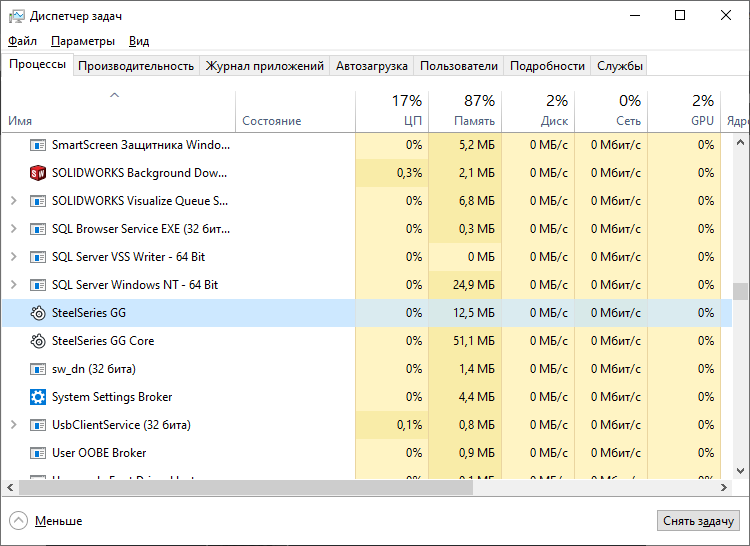Screen dimensions: 750x546
Task: Click the SmartScreen process icon
Action: pos(38,145)
